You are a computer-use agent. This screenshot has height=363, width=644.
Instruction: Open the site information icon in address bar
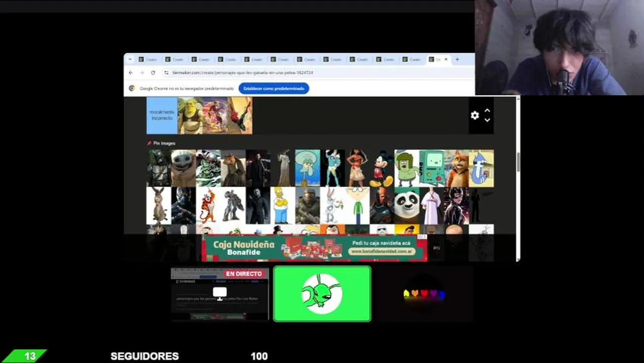pyautogui.click(x=167, y=73)
